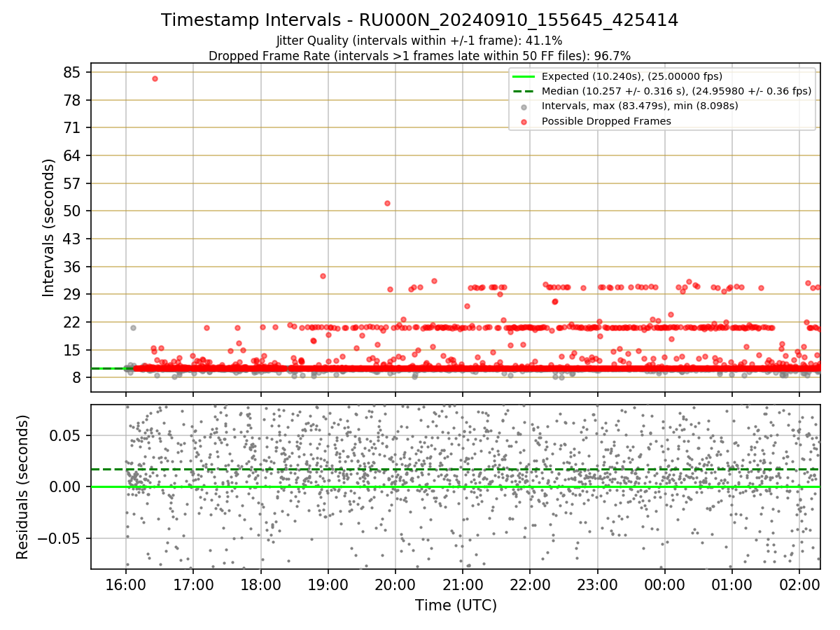This screenshot has height=630, width=840.
Task: Click the y-axis tick label '57'
Action: pyautogui.click(x=73, y=183)
